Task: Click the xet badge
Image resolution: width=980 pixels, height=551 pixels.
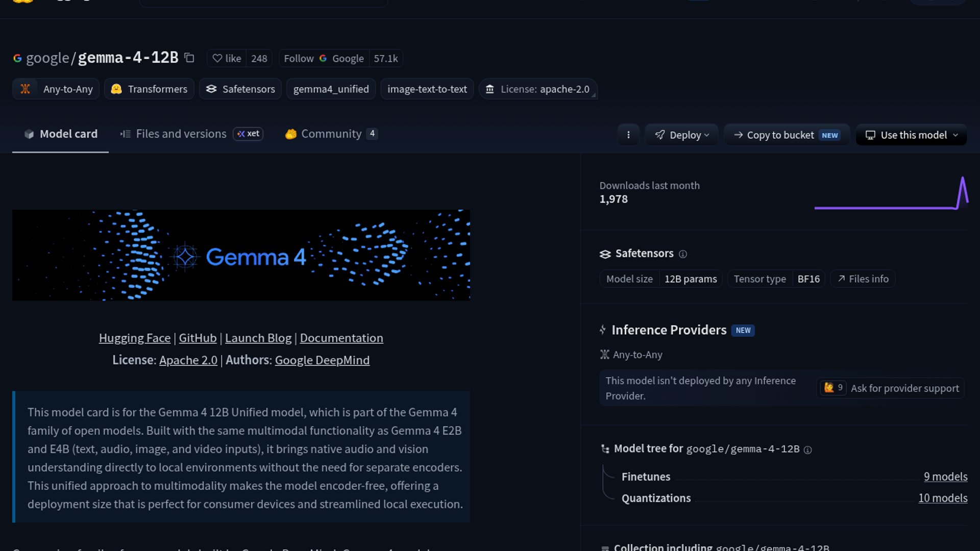Action: coord(248,134)
